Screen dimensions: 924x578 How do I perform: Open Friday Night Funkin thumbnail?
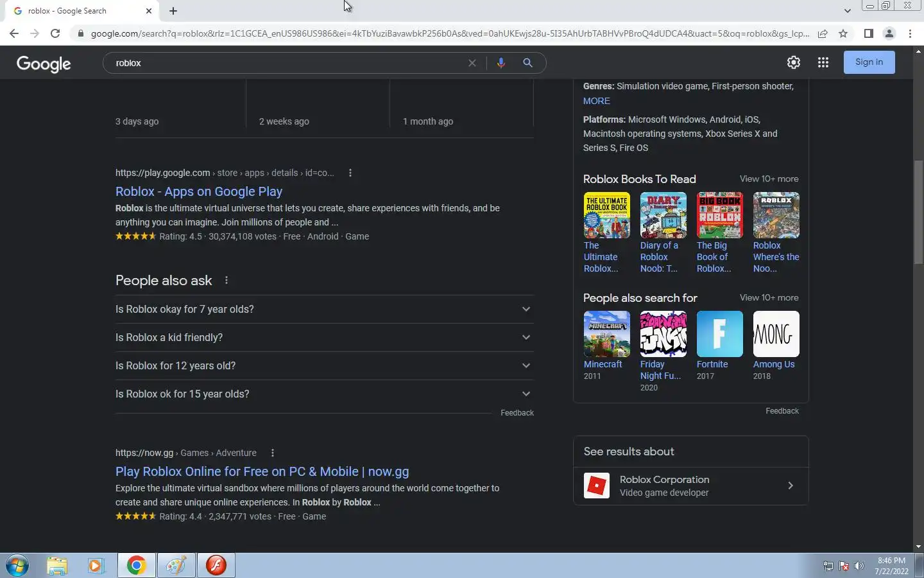pyautogui.click(x=663, y=334)
